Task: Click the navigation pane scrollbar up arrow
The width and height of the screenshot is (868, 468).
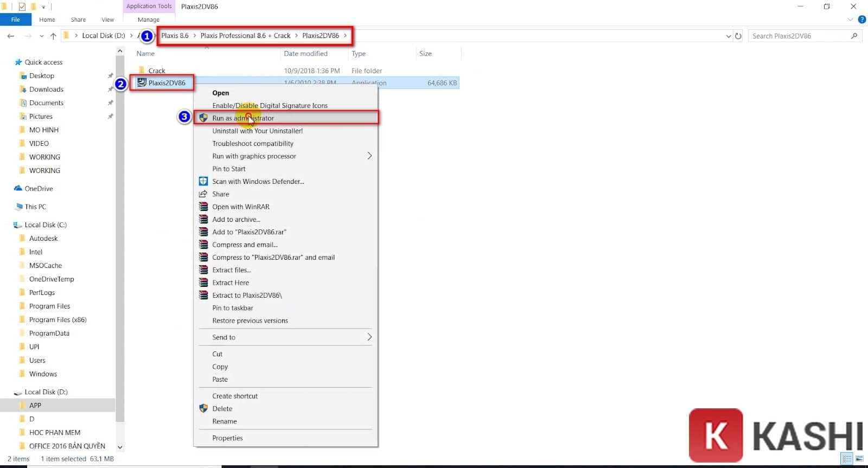Action: point(120,51)
